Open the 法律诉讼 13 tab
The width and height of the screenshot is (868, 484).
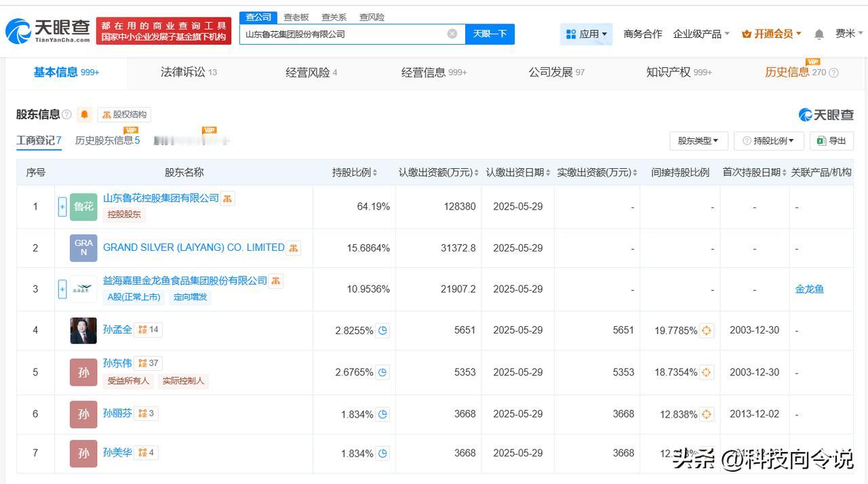pyautogui.click(x=189, y=73)
